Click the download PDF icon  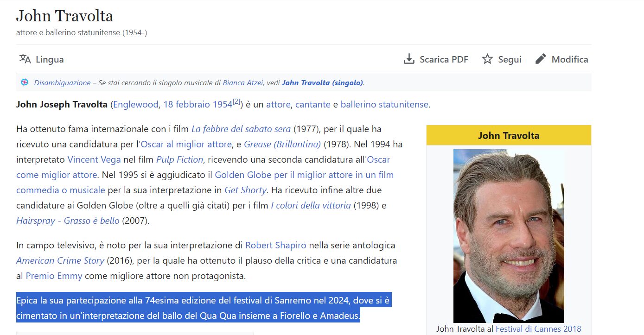click(409, 59)
